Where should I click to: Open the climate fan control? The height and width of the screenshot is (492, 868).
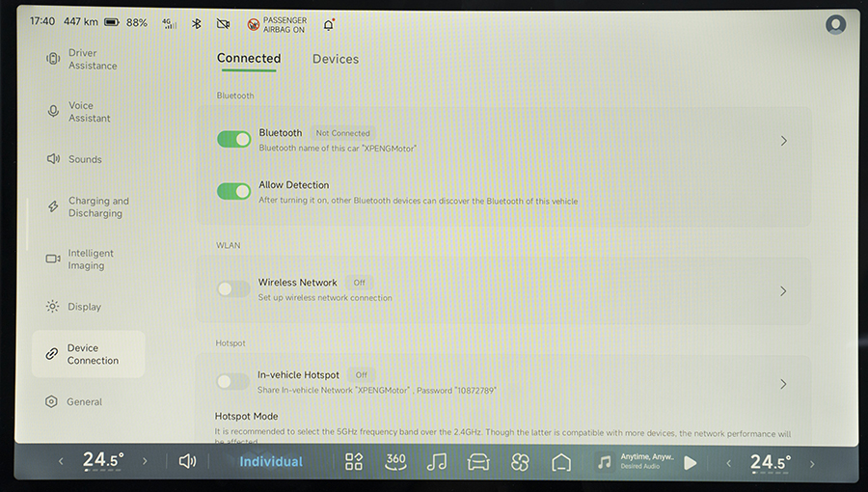(x=520, y=462)
